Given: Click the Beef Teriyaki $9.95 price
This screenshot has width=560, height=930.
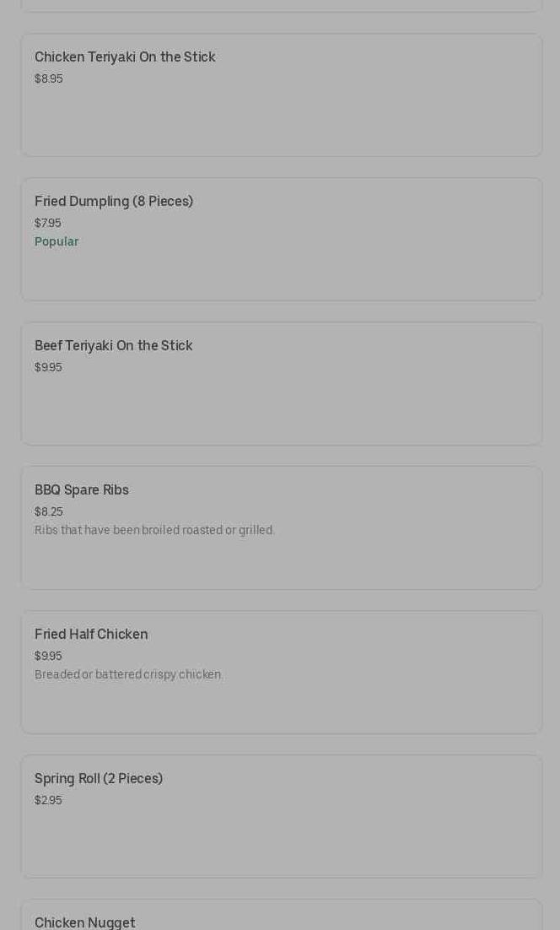Looking at the screenshot, I should [48, 367].
